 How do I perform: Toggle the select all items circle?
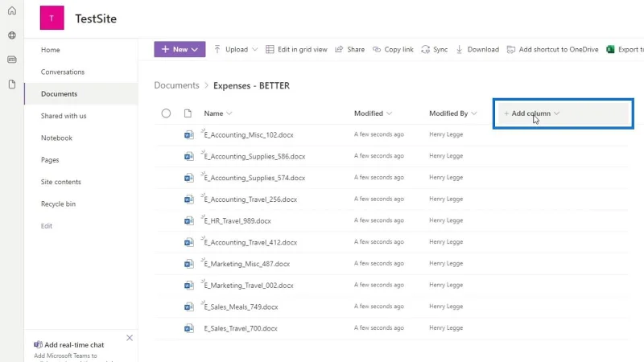click(x=166, y=113)
